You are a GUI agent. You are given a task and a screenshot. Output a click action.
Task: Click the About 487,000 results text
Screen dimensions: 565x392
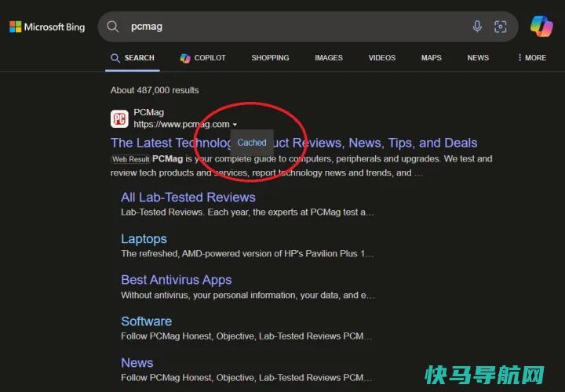pos(155,90)
